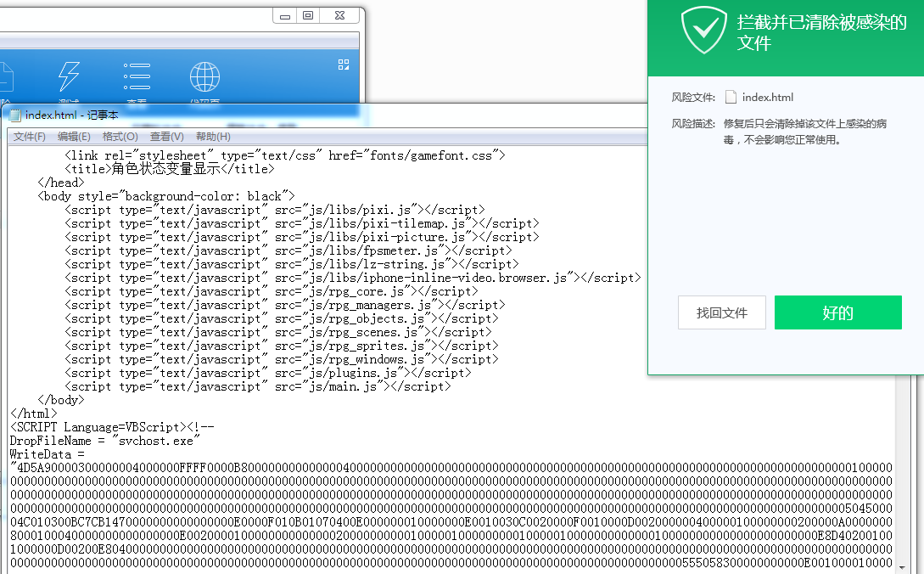The height and width of the screenshot is (574, 924).
Task: Confirm with the green 好的 button
Action: [838, 312]
